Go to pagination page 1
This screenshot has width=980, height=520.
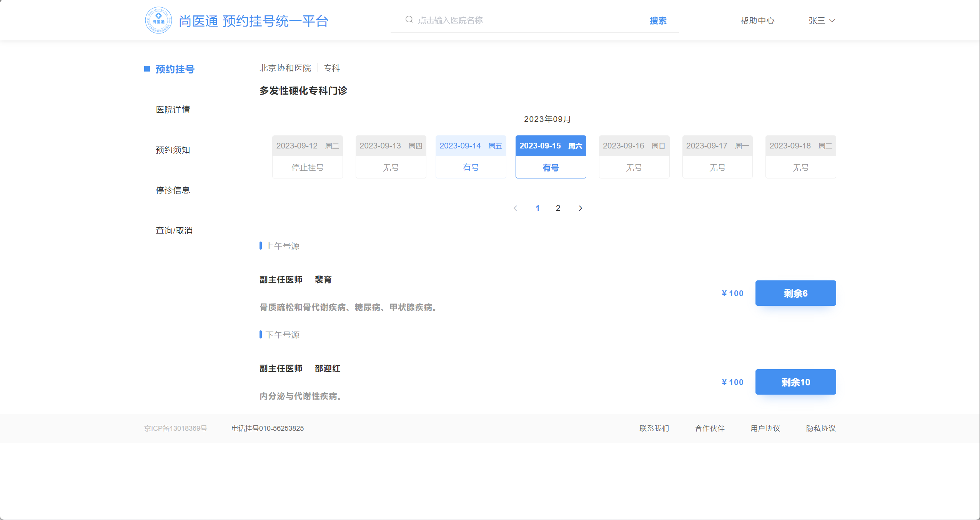click(x=538, y=208)
